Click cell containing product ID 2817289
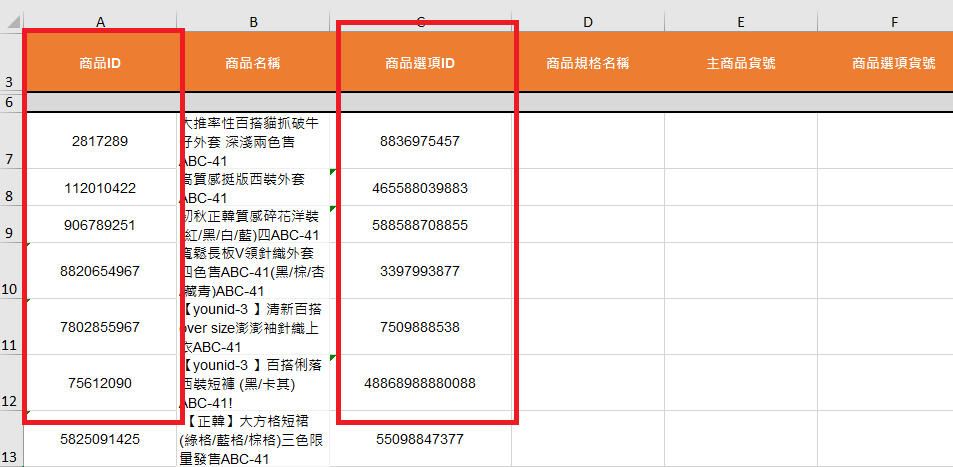This screenshot has width=953, height=467. point(100,141)
